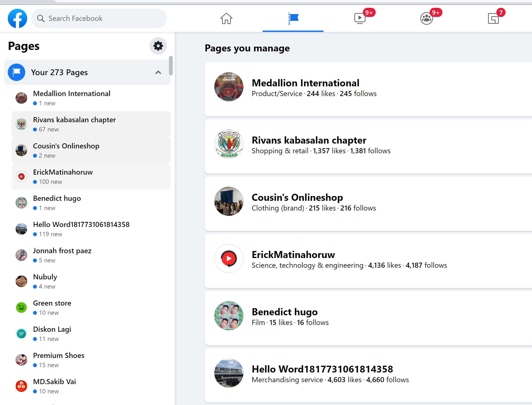Viewport: 532px width, 405px height.
Task: Open Premium Shoes page entry
Action: (x=91, y=360)
